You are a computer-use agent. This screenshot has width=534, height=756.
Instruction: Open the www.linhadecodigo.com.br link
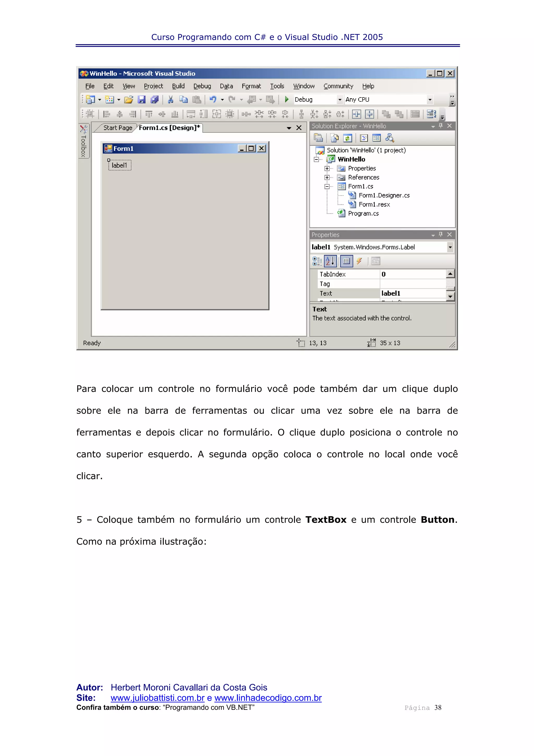click(268, 698)
